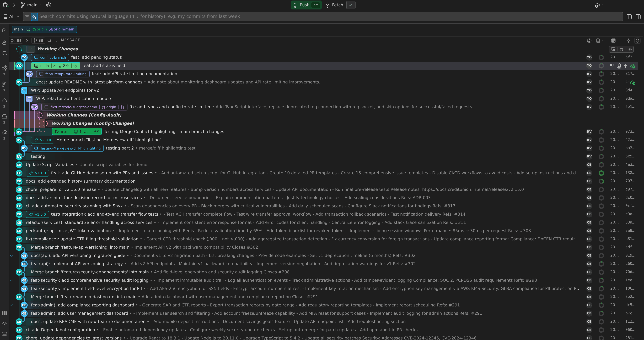Toggle the local branch checkmark filter in the ref strip
Screen dimensions: 644x340
(x=613, y=49)
